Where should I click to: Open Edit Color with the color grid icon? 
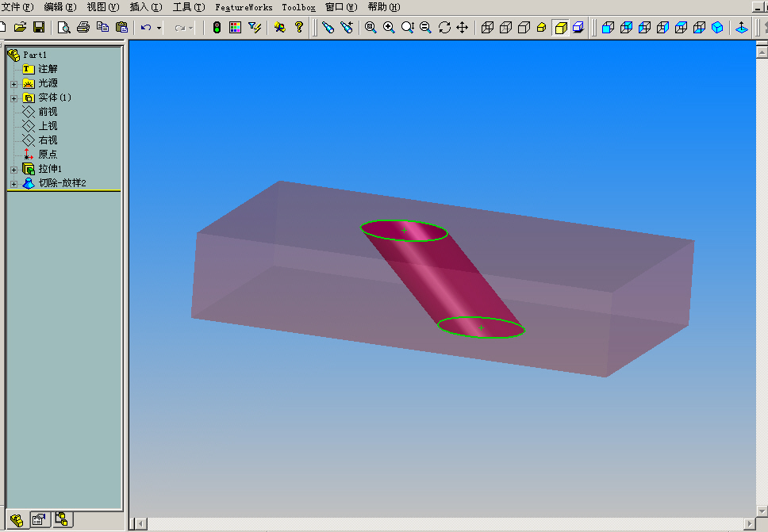(235, 28)
